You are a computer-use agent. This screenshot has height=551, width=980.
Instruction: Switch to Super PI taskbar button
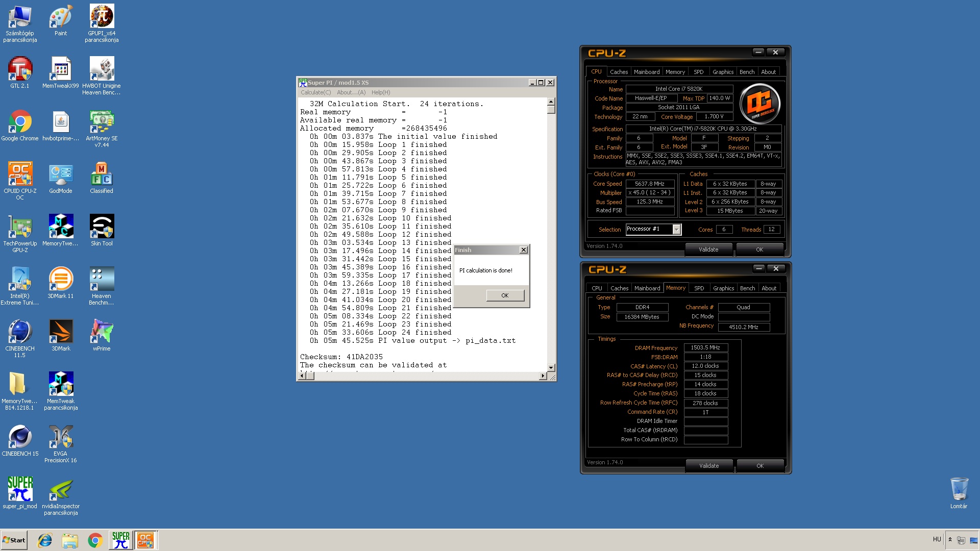(120, 540)
